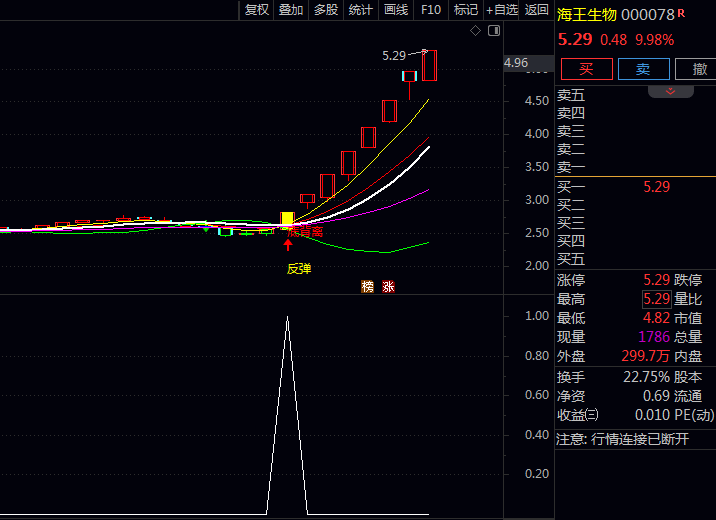The image size is (716, 520).
Task: Activate the 画线 drawing tool
Action: 396,10
